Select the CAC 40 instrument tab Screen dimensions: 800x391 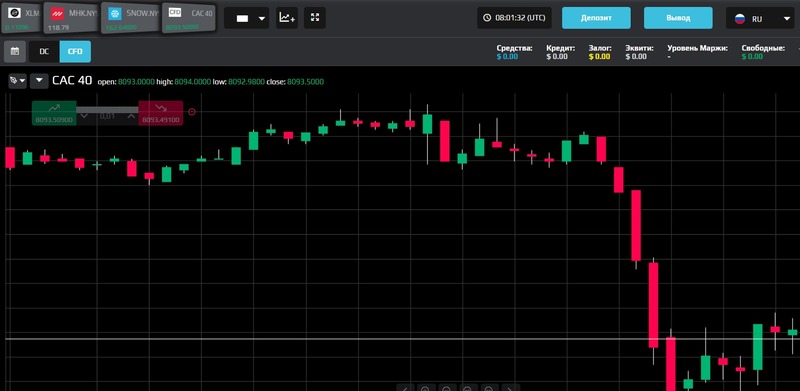(189, 18)
